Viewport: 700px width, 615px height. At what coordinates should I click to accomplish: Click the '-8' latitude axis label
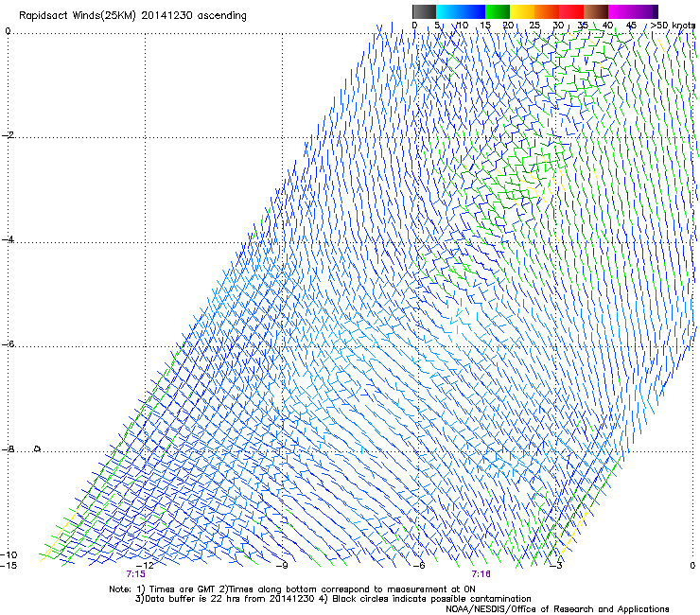click(8, 448)
